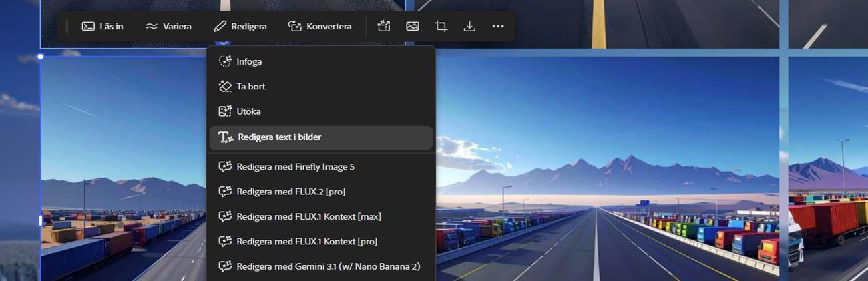Click the image picture icon in toolbar
Image resolution: width=868 pixels, height=281 pixels.
pyautogui.click(x=413, y=26)
